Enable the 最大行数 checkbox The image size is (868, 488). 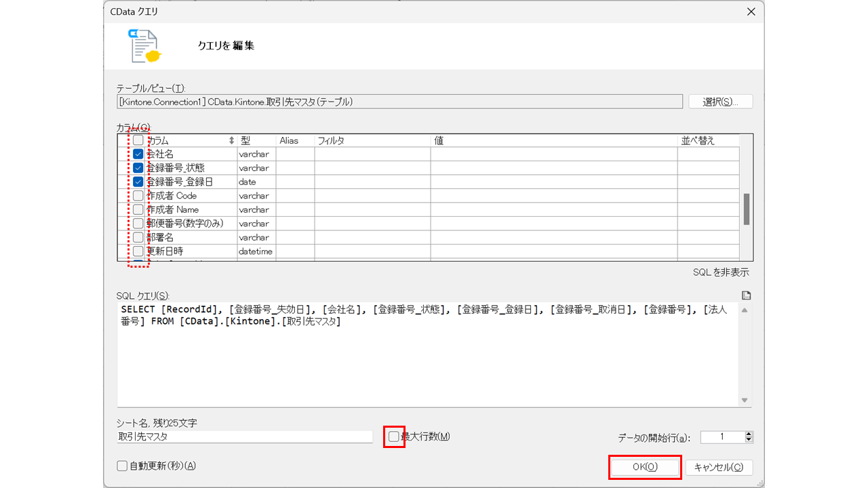pos(394,436)
